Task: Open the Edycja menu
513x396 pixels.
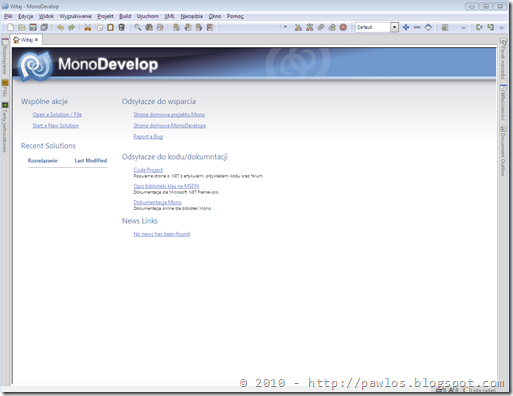Action: tap(26, 16)
